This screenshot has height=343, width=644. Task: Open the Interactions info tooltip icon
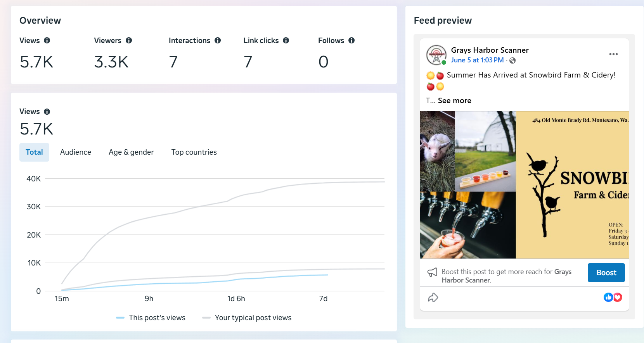218,40
